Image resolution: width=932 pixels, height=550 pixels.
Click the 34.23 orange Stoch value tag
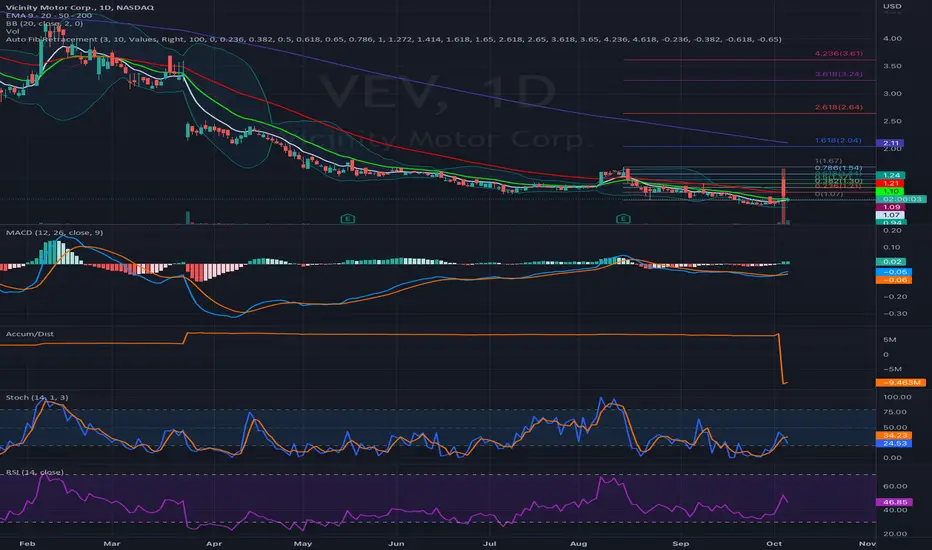pos(894,436)
